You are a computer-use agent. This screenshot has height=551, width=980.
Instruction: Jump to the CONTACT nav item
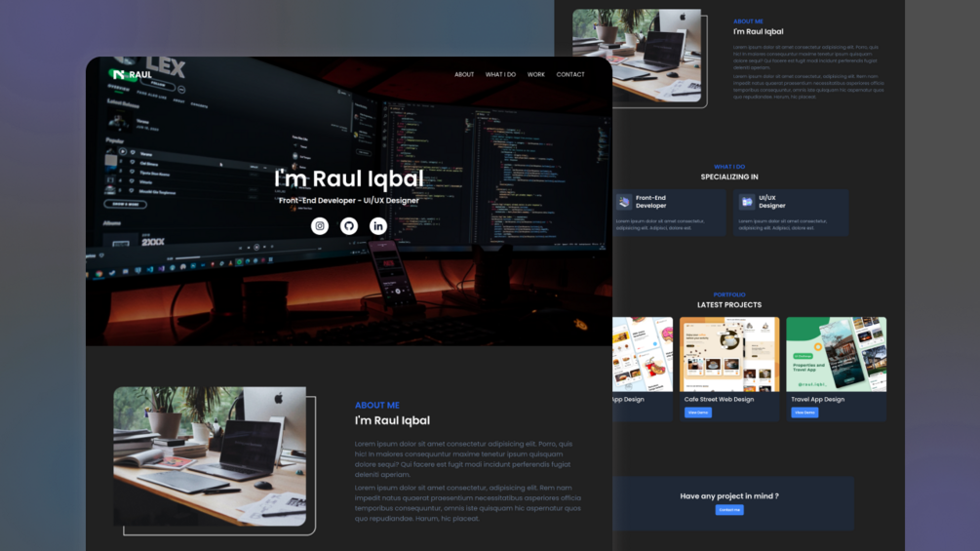[570, 74]
